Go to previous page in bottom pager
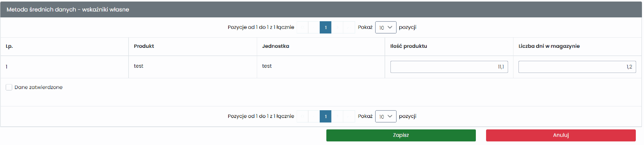This screenshot has height=145, width=644. point(314,116)
